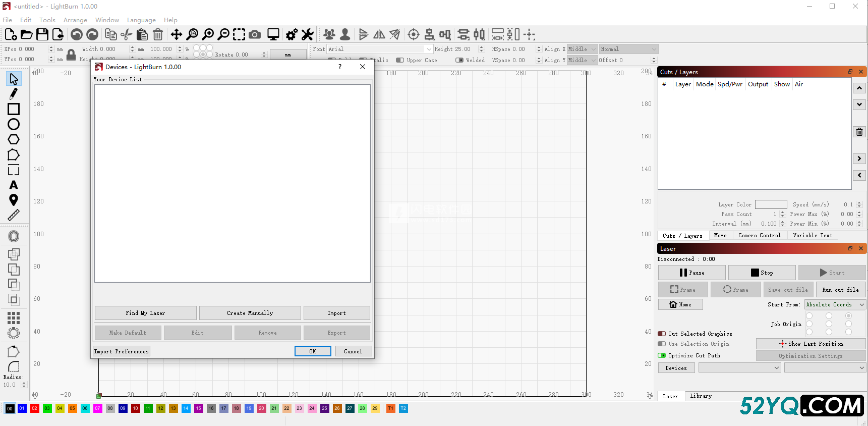
Task: Click Create Manually button
Action: 250,313
